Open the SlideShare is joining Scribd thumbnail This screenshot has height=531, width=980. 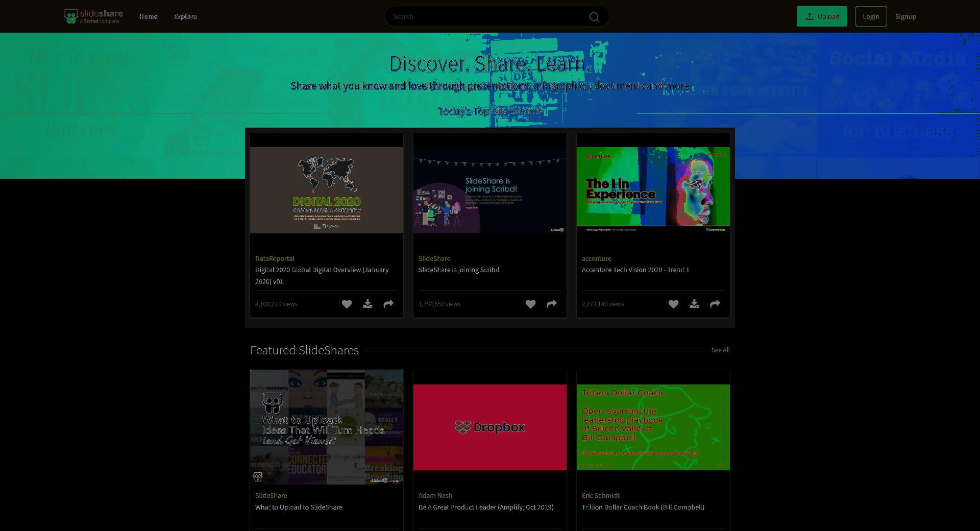[490, 190]
